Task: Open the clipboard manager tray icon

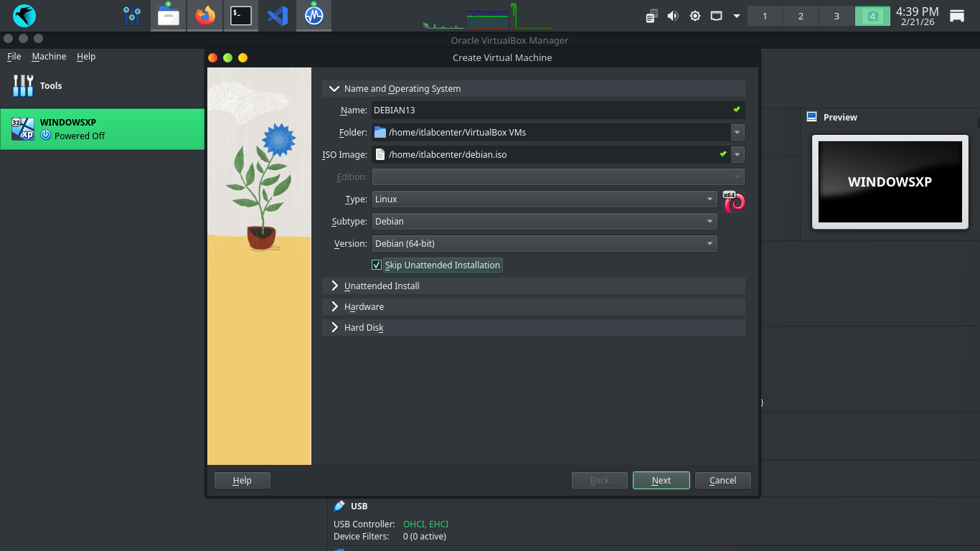Action: (x=651, y=16)
